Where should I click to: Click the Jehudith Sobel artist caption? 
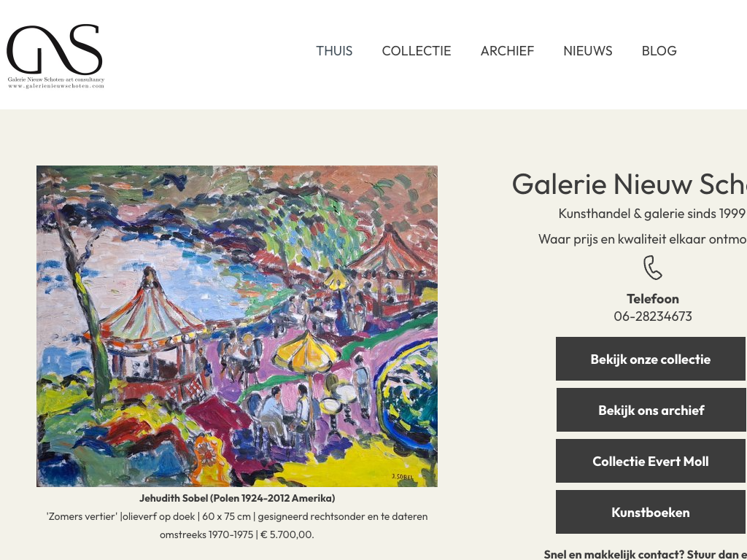point(237,498)
